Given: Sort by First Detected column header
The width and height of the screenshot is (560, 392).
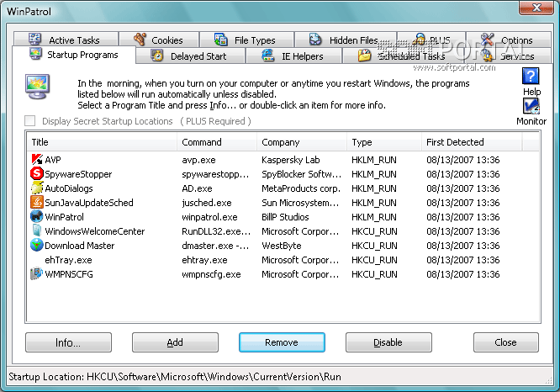Looking at the screenshot, I should [472, 142].
